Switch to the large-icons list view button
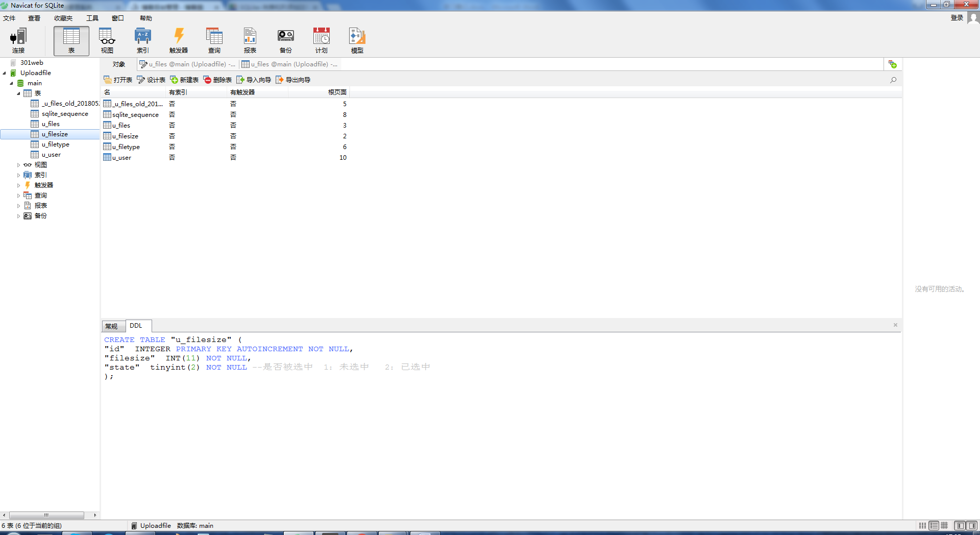 pos(922,525)
